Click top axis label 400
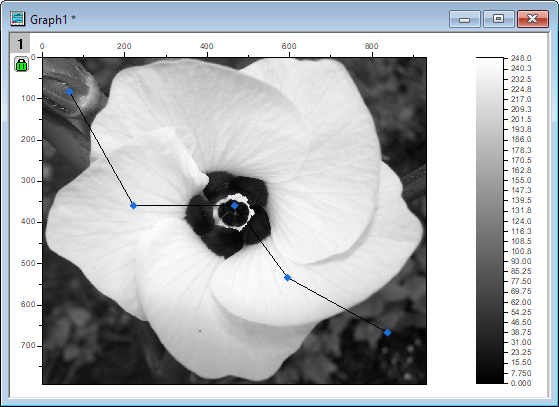Image resolution: width=559 pixels, height=407 pixels. [x=206, y=46]
